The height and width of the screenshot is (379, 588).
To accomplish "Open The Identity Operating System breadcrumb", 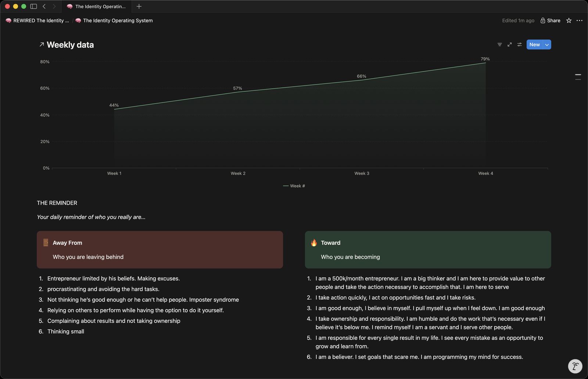I will [114, 21].
